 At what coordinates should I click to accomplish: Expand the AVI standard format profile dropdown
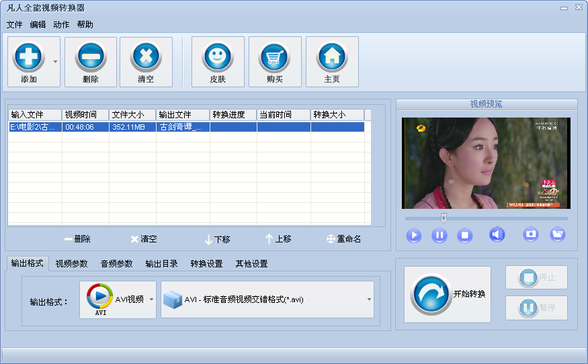369,300
